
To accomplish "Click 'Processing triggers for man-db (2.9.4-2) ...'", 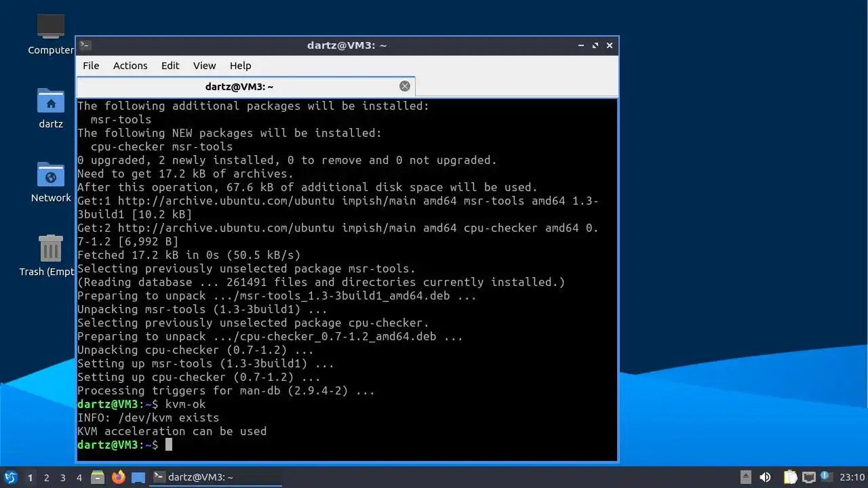I will [x=226, y=390].
